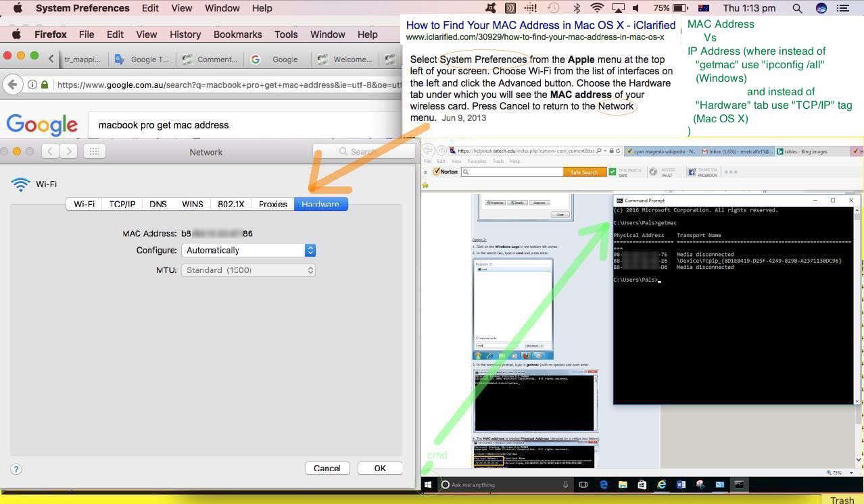This screenshot has width=864, height=504.
Task: Open System Preferences Edit menu
Action: pos(150,8)
